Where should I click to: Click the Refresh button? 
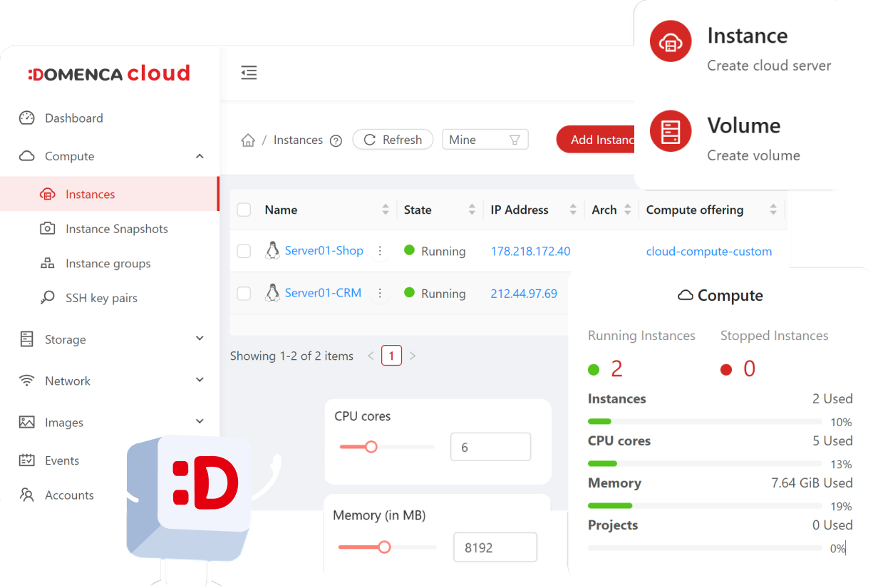click(x=393, y=140)
